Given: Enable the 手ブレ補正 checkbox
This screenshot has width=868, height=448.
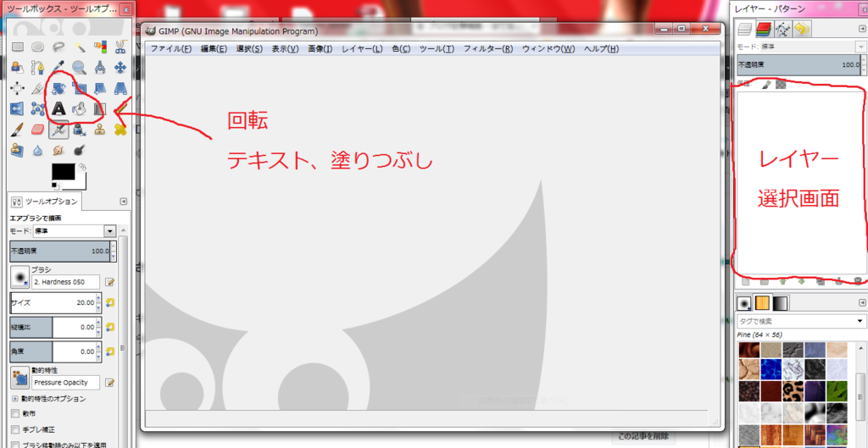Looking at the screenshot, I should pos(15,429).
